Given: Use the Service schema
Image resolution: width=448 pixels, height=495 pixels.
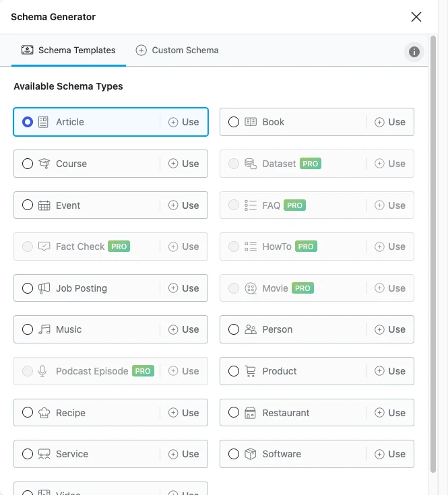Looking at the screenshot, I should tap(184, 454).
